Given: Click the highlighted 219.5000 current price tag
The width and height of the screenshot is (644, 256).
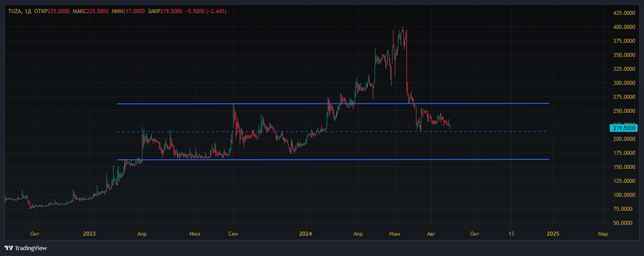Looking at the screenshot, I should [x=623, y=128].
